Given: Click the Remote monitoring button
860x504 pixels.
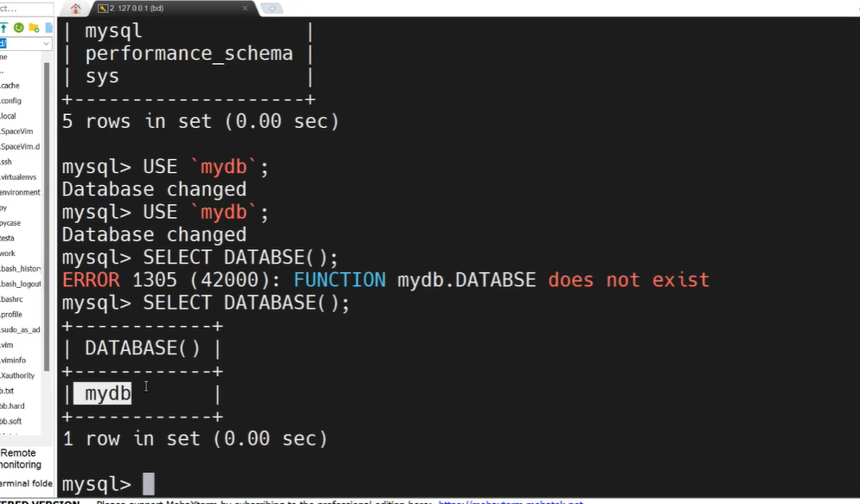Looking at the screenshot, I should (19, 458).
